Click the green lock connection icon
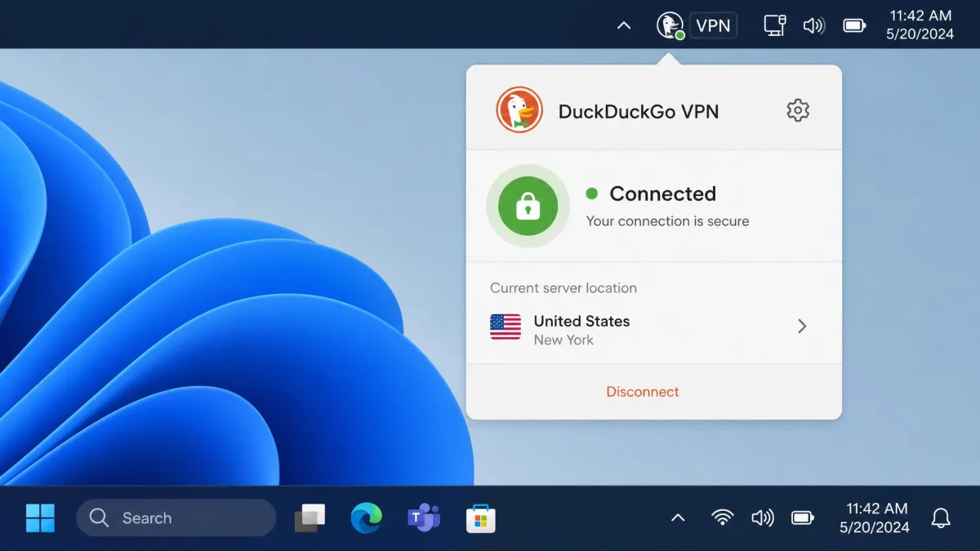Viewport: 980px width, 551px height. (528, 207)
